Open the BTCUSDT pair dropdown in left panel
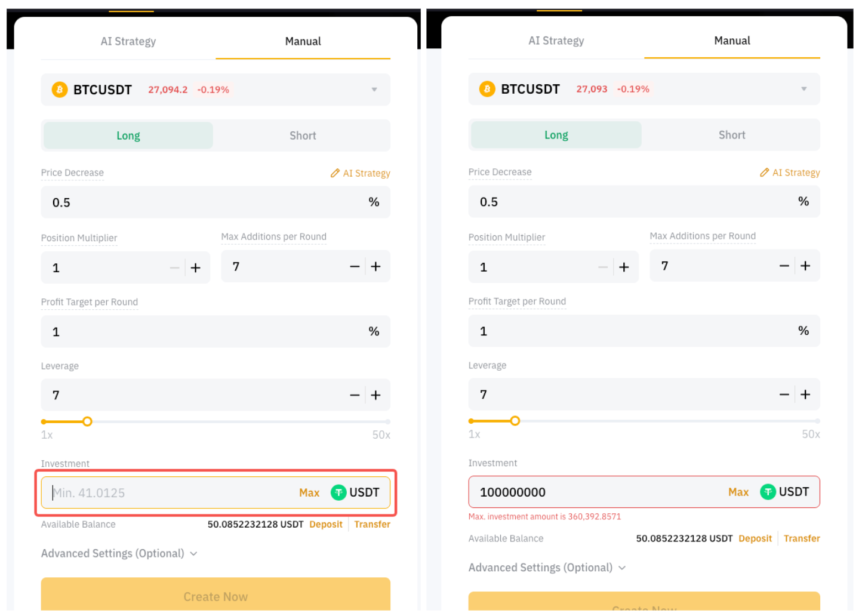The height and width of the screenshot is (616, 862). tap(374, 90)
